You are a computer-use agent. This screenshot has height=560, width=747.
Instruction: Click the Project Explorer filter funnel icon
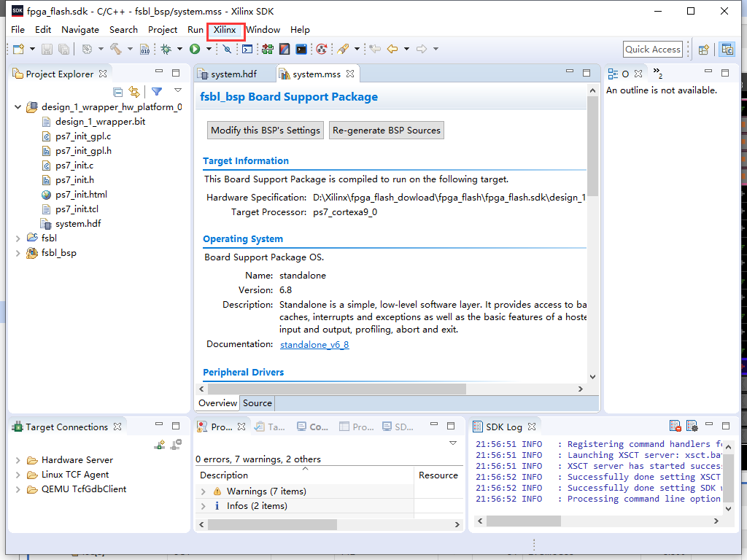pyautogui.click(x=157, y=91)
